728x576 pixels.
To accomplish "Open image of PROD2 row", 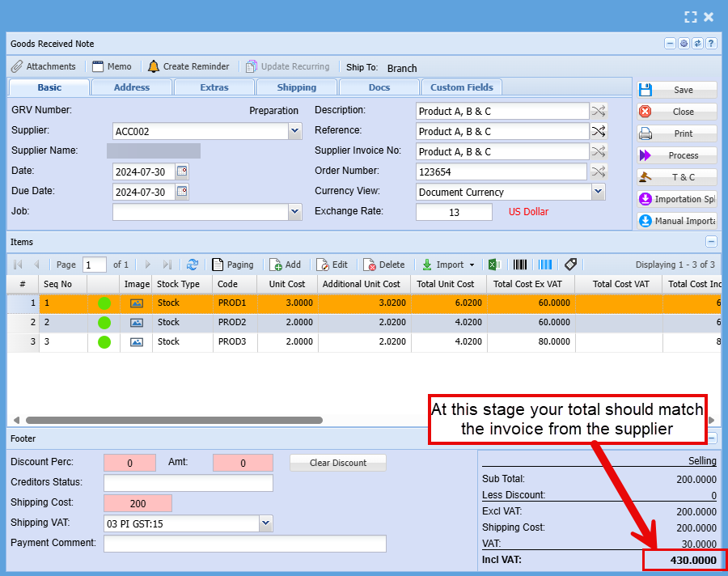I will point(137,322).
